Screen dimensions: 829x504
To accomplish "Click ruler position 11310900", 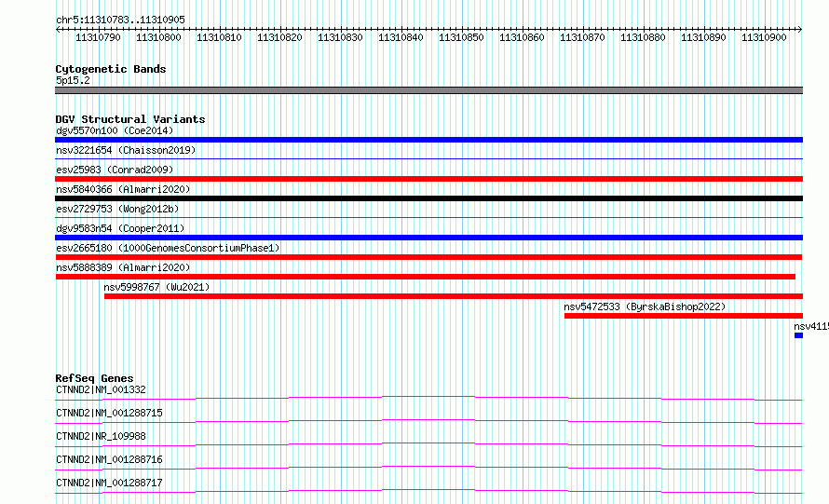I will (x=764, y=37).
